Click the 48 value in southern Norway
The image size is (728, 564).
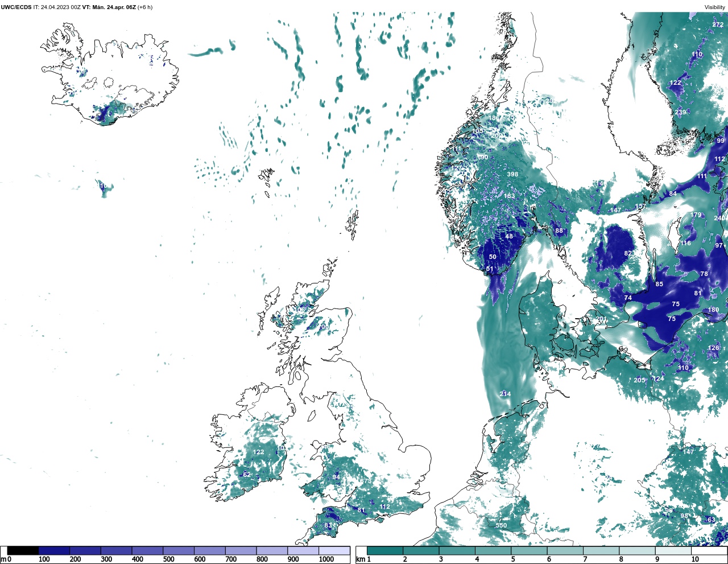(509, 236)
